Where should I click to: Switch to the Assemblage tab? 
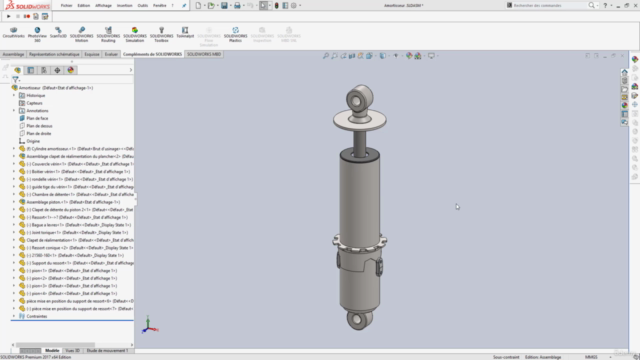tap(13, 54)
